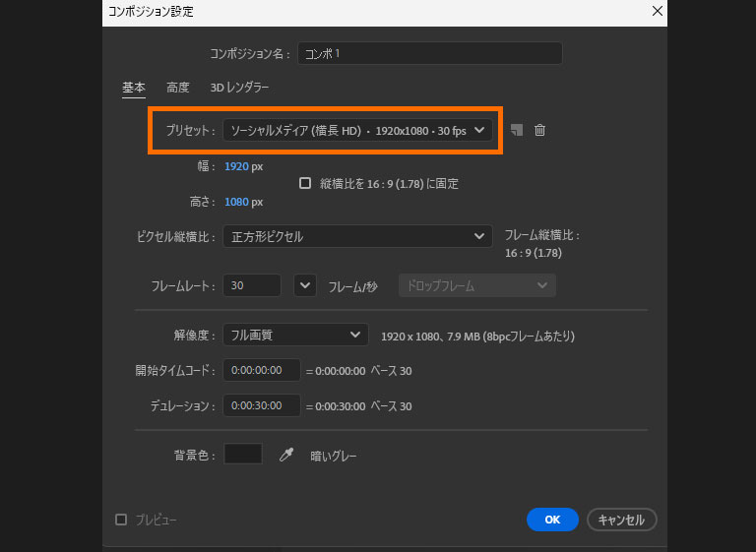
Task: Click the save preset icon
Action: tap(518, 130)
